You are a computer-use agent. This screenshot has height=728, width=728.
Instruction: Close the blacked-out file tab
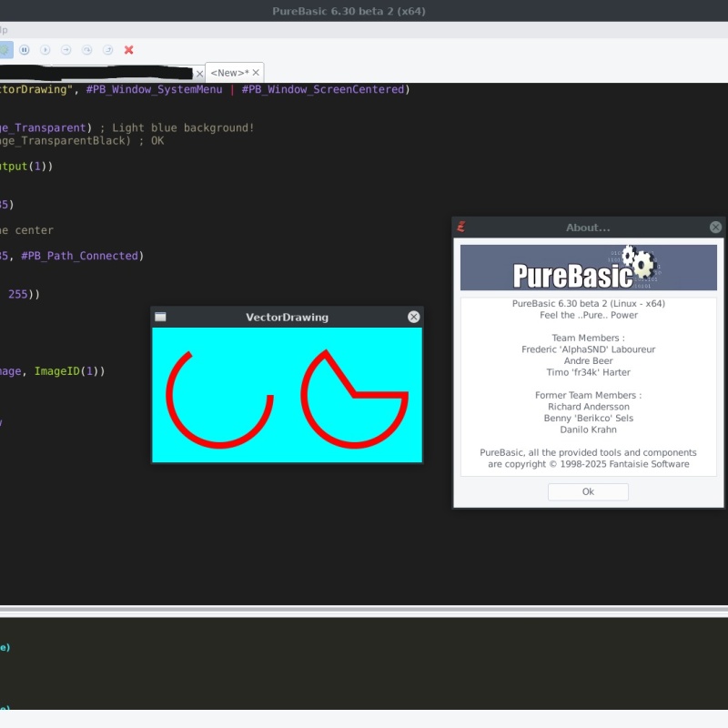click(198, 73)
